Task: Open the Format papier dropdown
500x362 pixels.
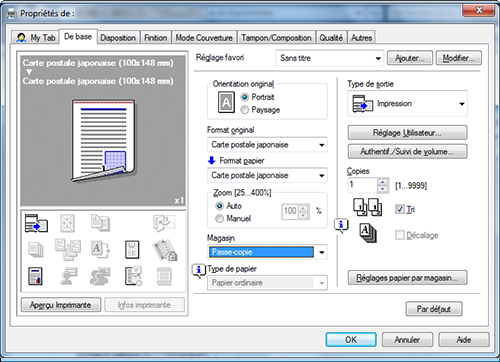Action: 267,175
